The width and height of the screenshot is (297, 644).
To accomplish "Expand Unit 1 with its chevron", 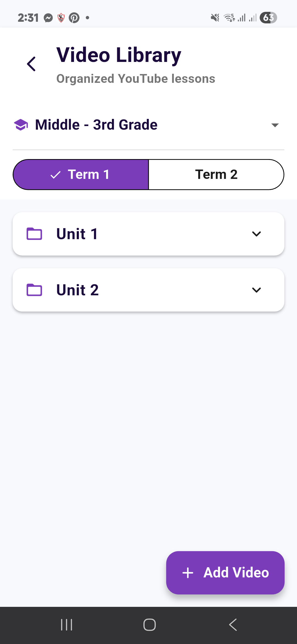I will 256,234.
